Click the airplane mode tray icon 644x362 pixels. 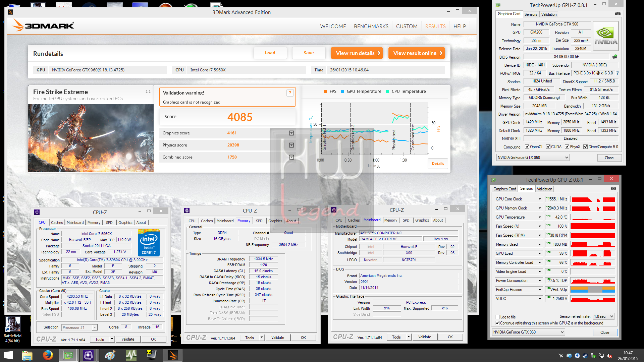[x=561, y=356]
